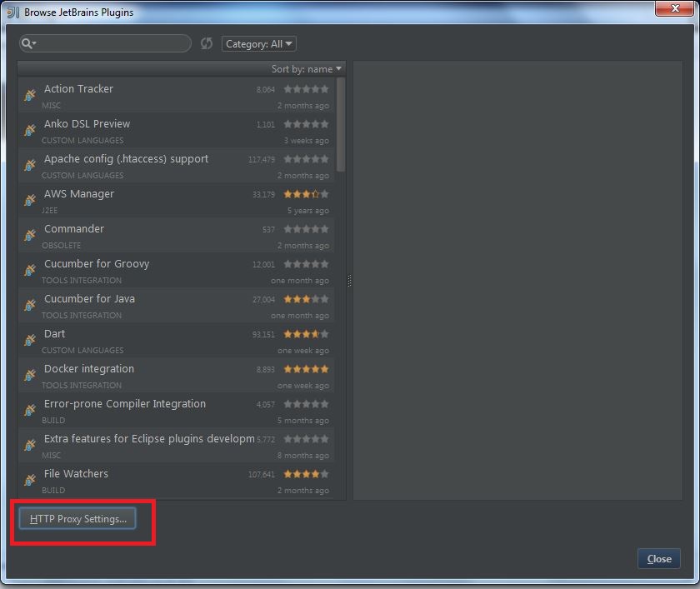Select Error-prone Compiler Integration plugin name
The image size is (700, 589).
[124, 404]
